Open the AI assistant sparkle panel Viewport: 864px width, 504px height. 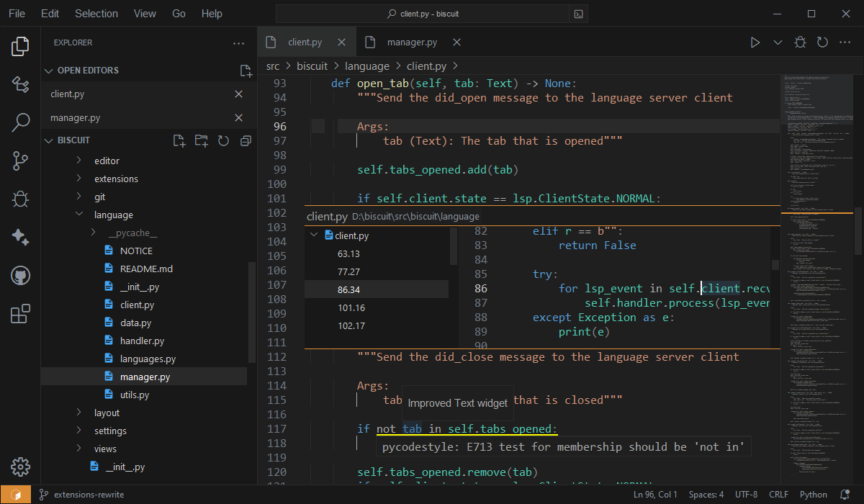pos(20,238)
